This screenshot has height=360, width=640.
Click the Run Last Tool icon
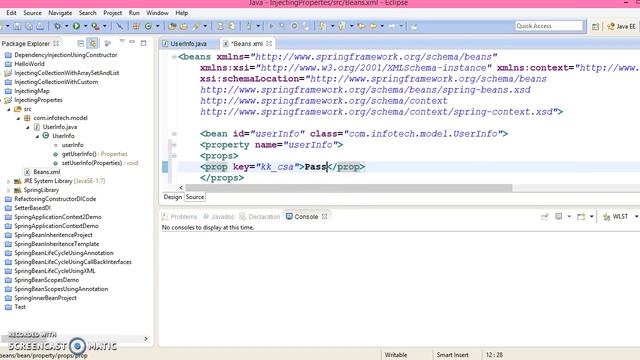pos(95,26)
